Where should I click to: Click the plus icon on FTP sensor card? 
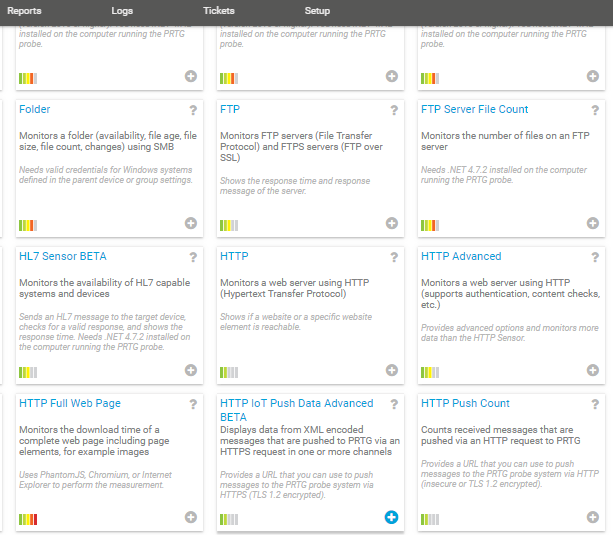tap(391, 224)
